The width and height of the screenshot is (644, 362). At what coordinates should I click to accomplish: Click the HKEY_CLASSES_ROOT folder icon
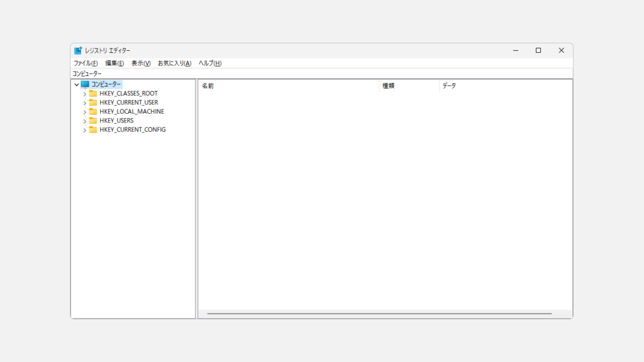tap(93, 94)
